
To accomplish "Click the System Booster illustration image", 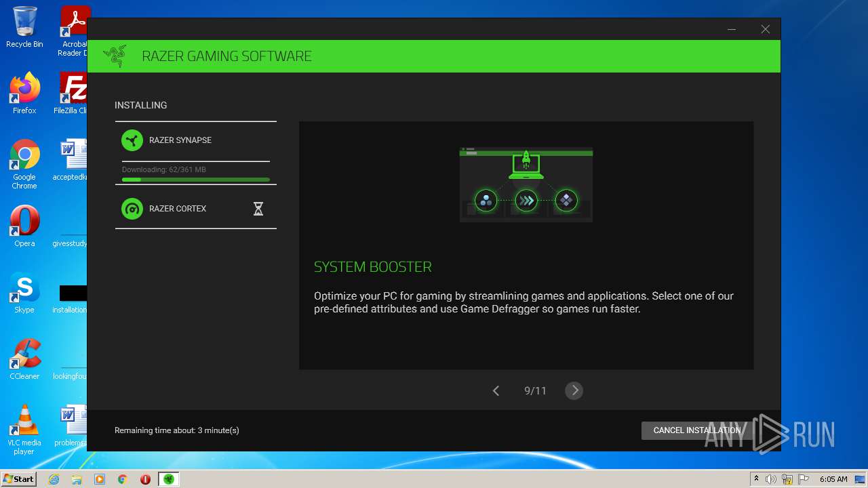I will pos(526,184).
